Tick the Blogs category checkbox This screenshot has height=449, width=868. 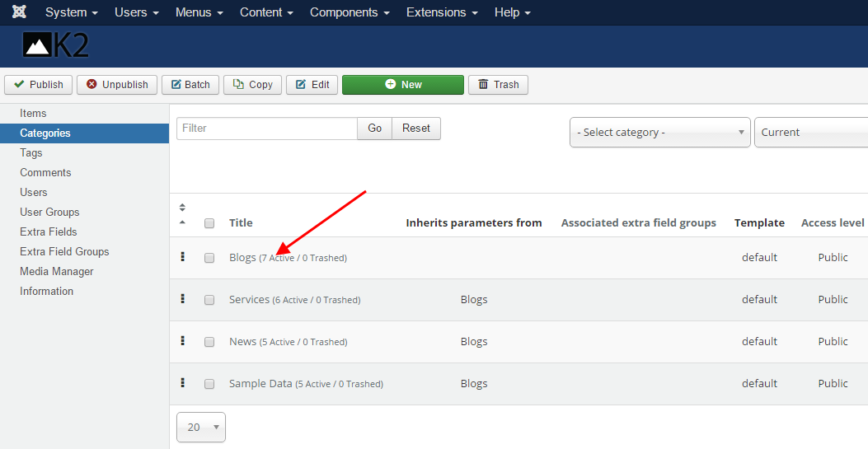coord(209,258)
